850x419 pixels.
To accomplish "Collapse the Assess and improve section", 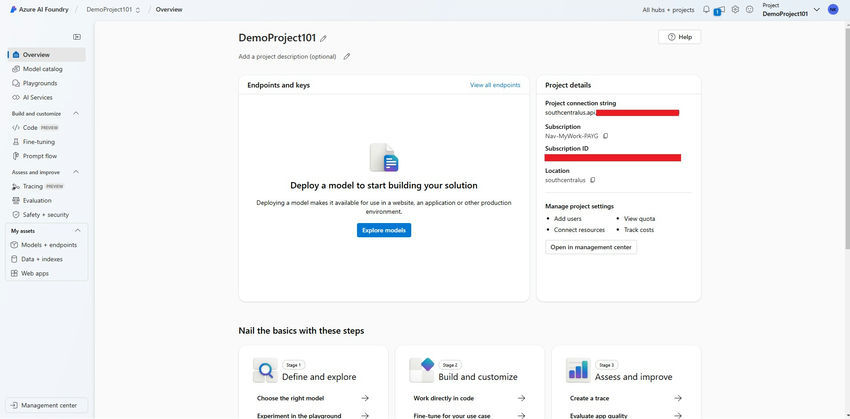I will pyautogui.click(x=76, y=172).
